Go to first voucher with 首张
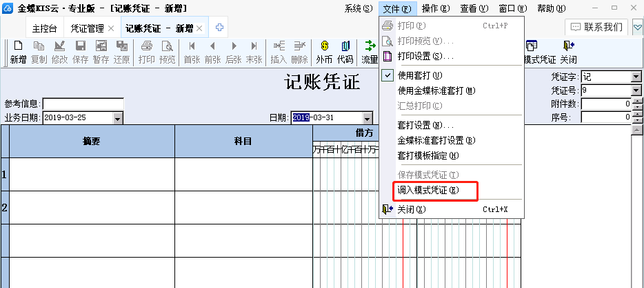644x288 pixels. [x=192, y=52]
